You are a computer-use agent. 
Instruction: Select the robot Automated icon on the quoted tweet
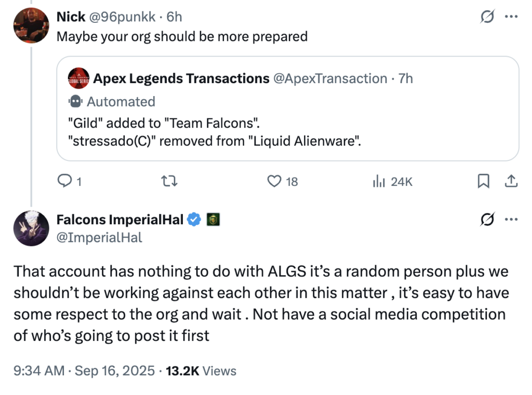77,102
